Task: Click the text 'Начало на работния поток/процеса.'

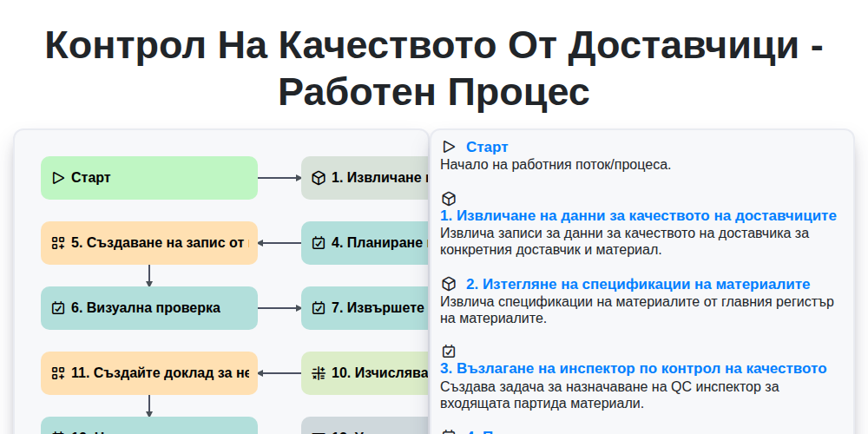Action: 556,164
